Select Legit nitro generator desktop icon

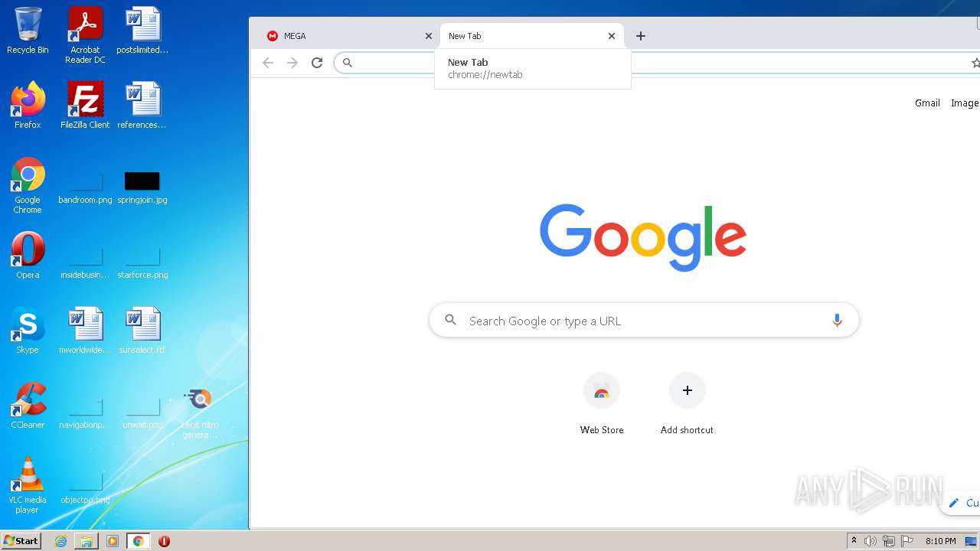[200, 413]
